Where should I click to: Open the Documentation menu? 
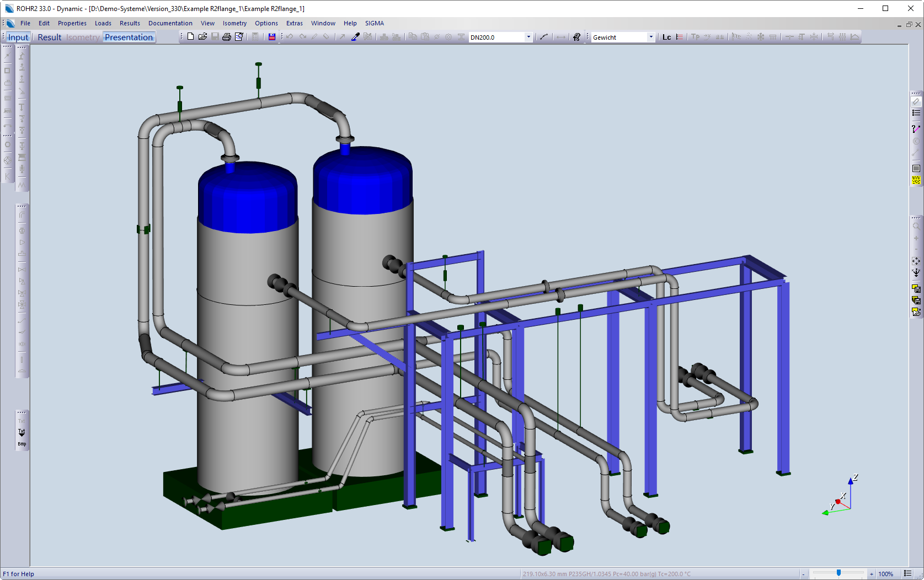click(170, 23)
